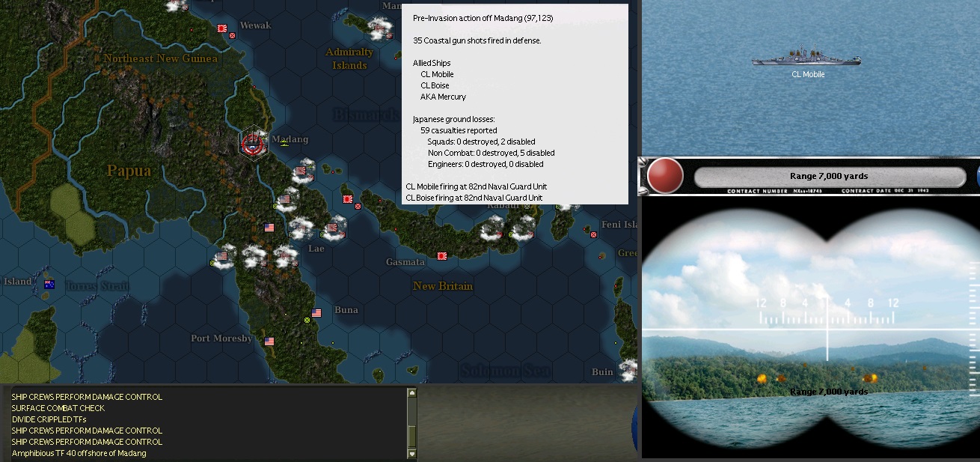980x462 pixels.
Task: Click the Range 7,000 yards indicator bar
Action: tap(830, 177)
